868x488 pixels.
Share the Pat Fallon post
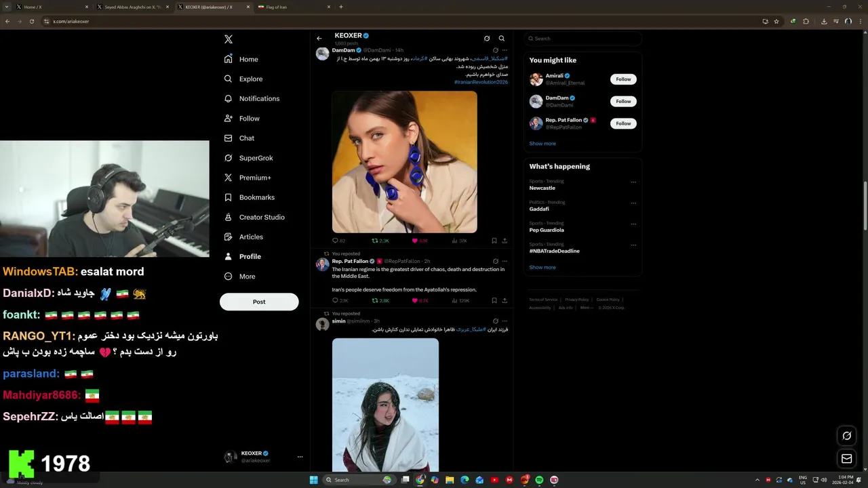click(505, 300)
